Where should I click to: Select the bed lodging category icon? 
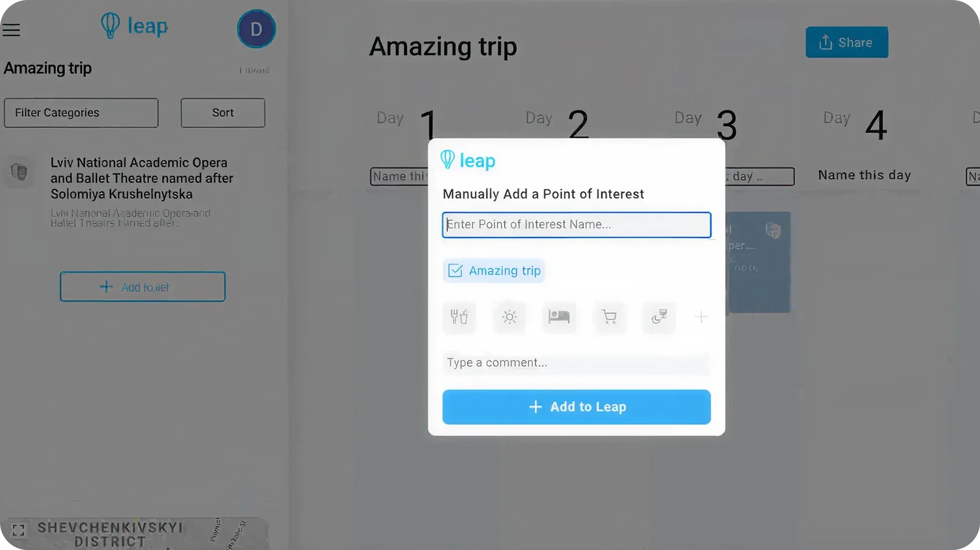tap(559, 317)
